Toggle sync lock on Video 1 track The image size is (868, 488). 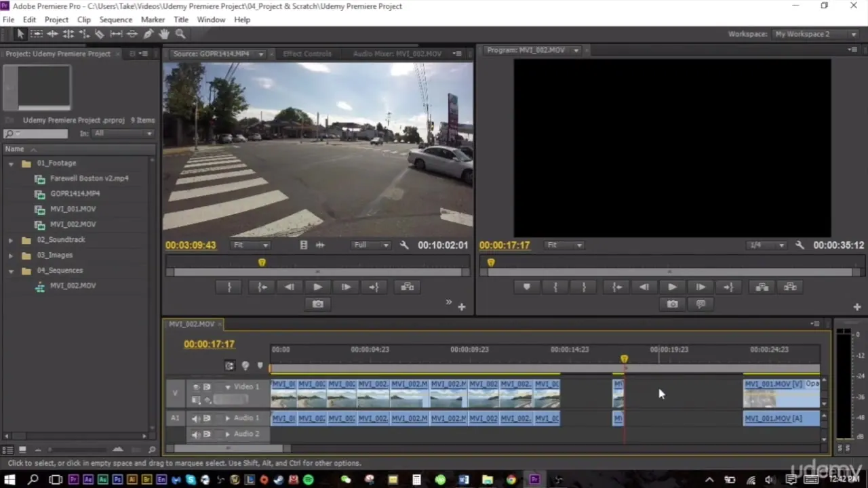207,387
